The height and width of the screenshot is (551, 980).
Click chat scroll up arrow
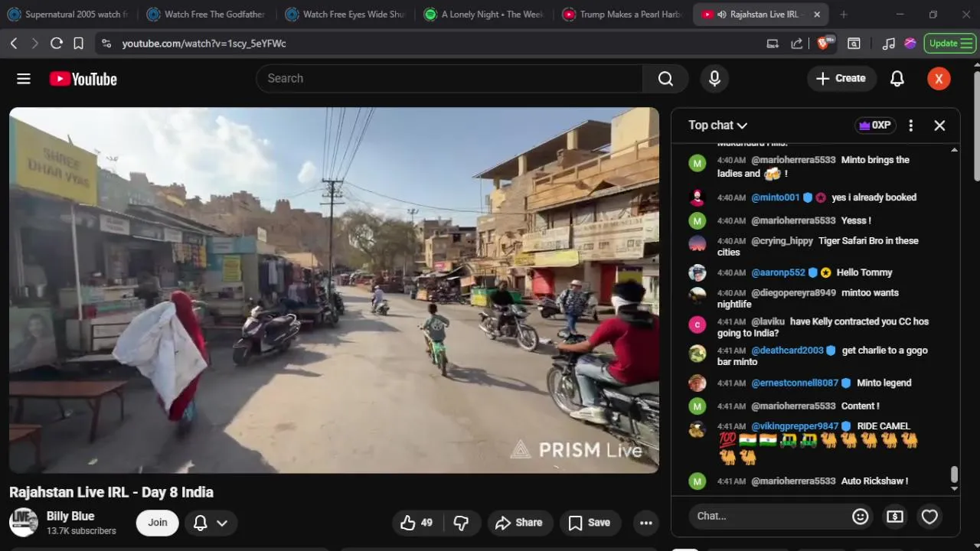[x=954, y=149]
